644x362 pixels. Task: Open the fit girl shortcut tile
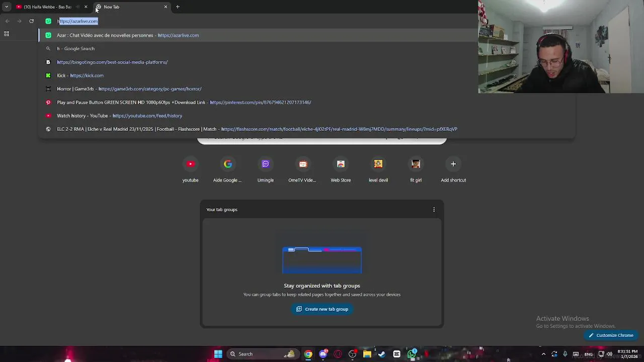coord(416,170)
